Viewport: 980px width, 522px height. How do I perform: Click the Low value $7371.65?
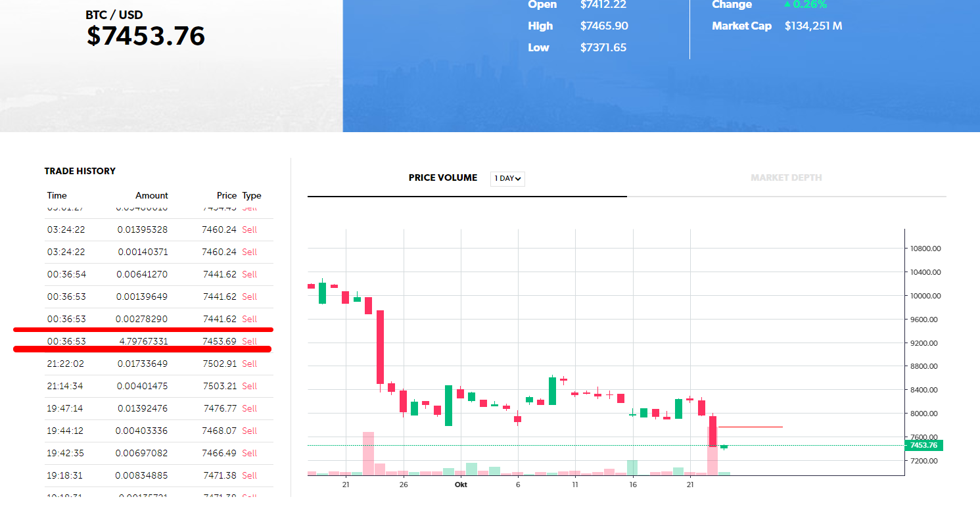603,47
